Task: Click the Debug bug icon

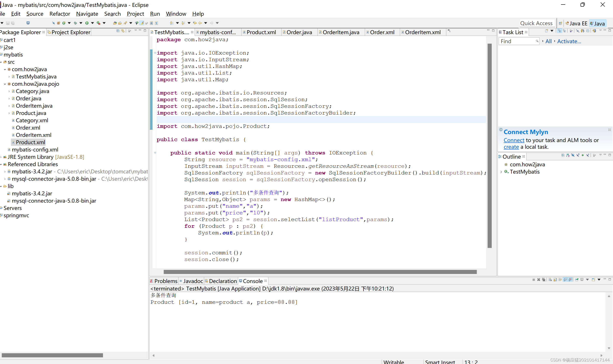Action: pyautogui.click(x=75, y=23)
